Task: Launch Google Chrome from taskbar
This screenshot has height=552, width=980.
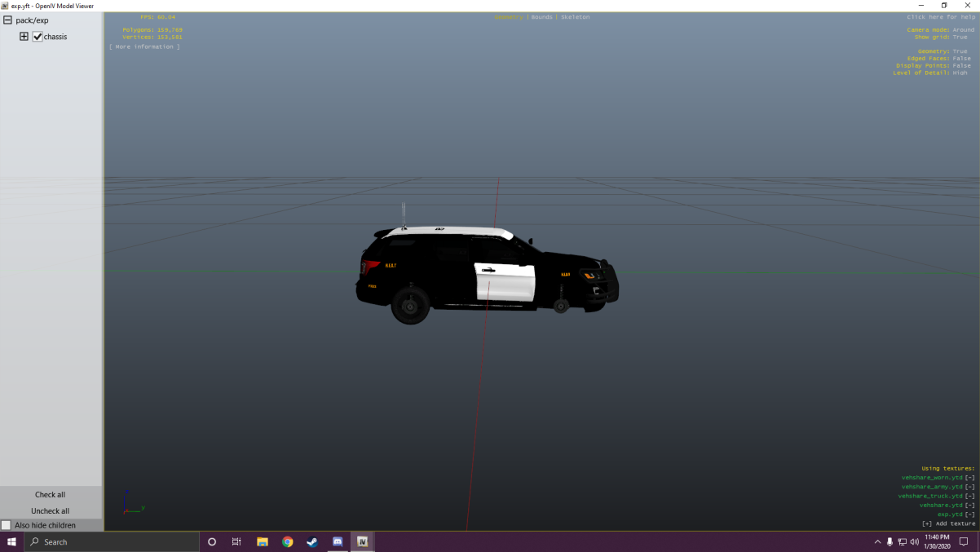Action: [x=287, y=541]
